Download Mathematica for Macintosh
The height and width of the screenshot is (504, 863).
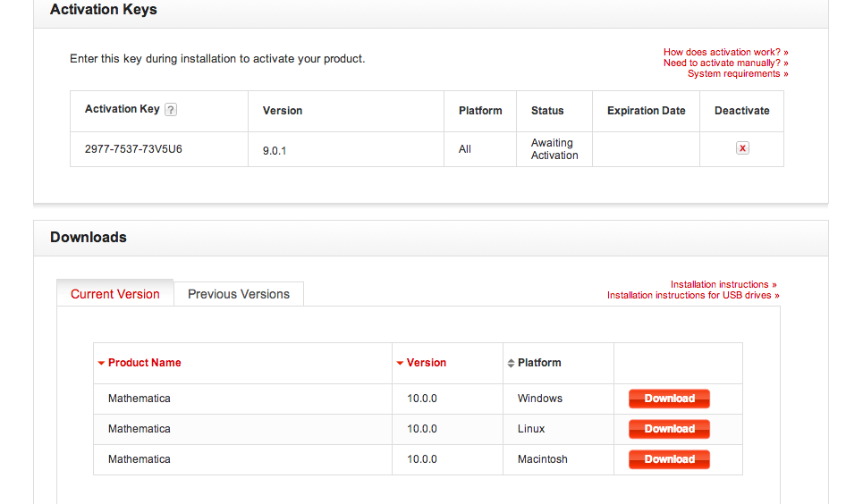coord(669,459)
